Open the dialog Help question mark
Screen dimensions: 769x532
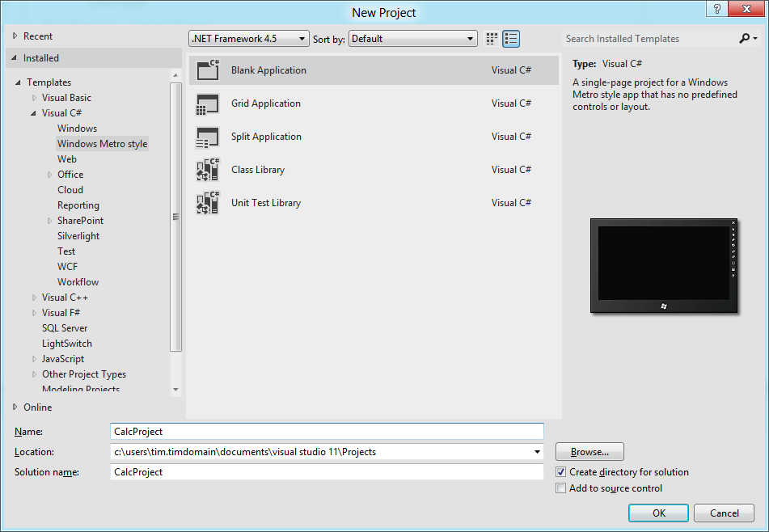click(x=717, y=9)
